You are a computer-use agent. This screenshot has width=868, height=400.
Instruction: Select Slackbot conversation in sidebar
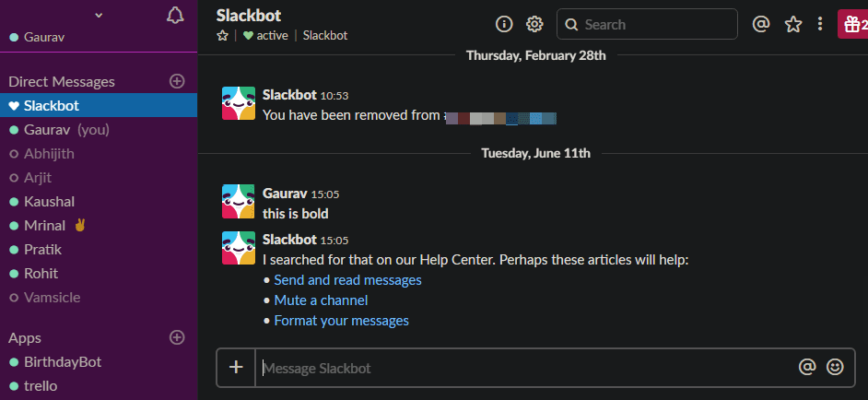pyautogui.click(x=99, y=105)
